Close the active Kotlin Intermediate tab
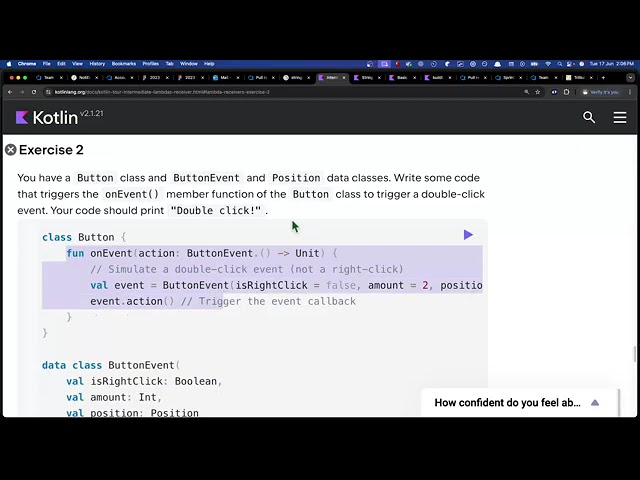The image size is (640, 480). click(344, 78)
